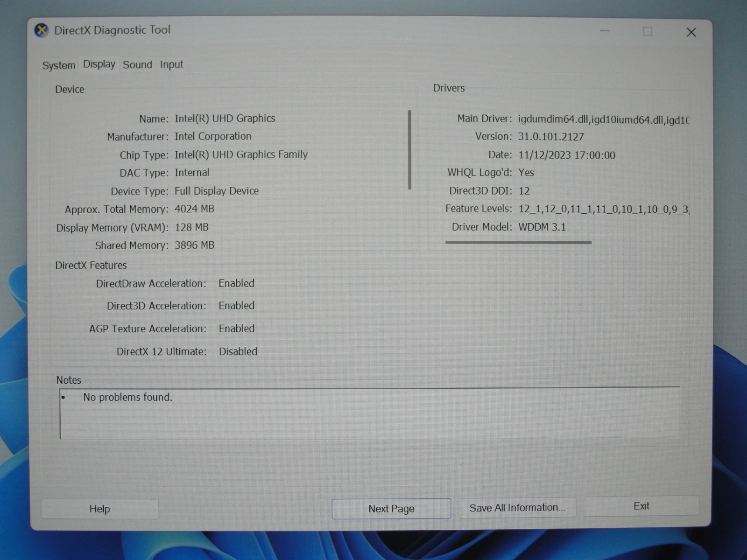Click the '3896 MB' shared memory value
The width and height of the screenshot is (747, 560).
pos(194,245)
